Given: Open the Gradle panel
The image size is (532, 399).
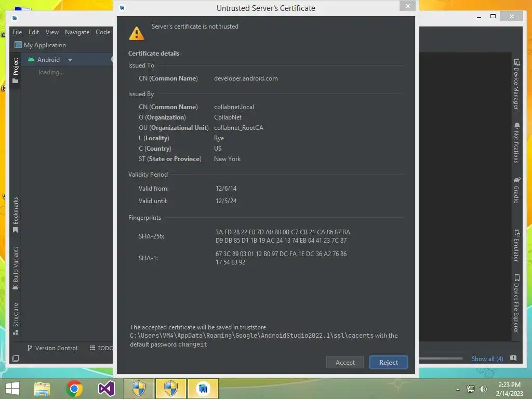Looking at the screenshot, I should coord(516,190).
